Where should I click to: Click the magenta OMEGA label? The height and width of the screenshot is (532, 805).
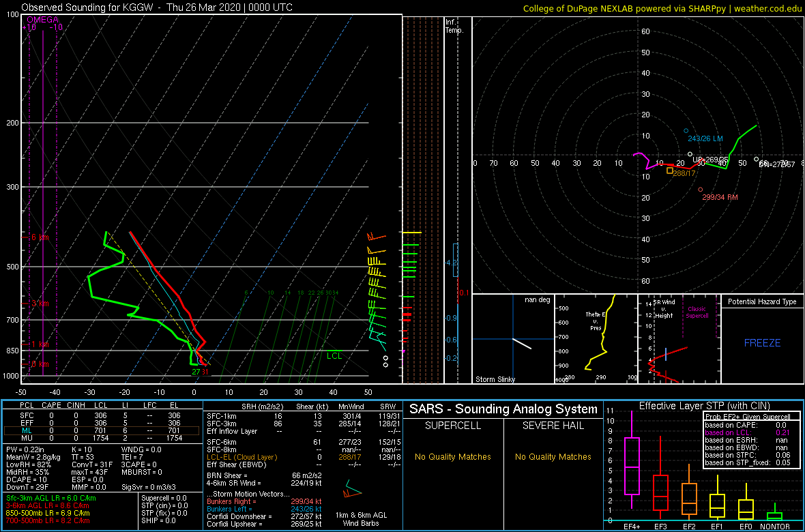43,20
